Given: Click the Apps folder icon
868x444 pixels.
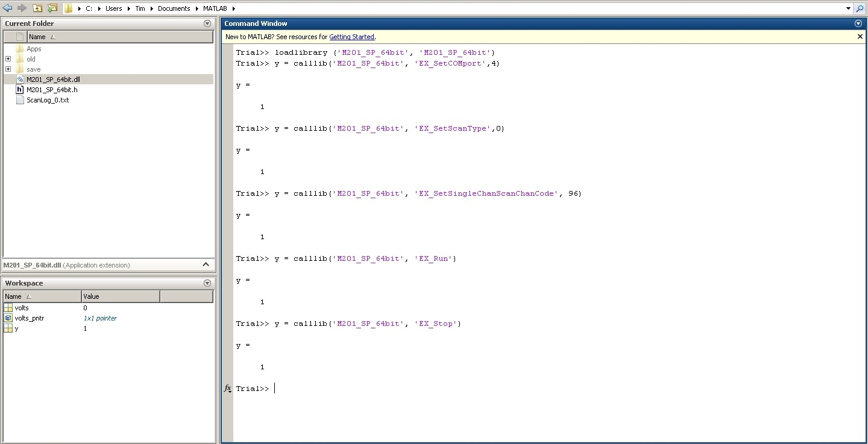Looking at the screenshot, I should [x=20, y=49].
